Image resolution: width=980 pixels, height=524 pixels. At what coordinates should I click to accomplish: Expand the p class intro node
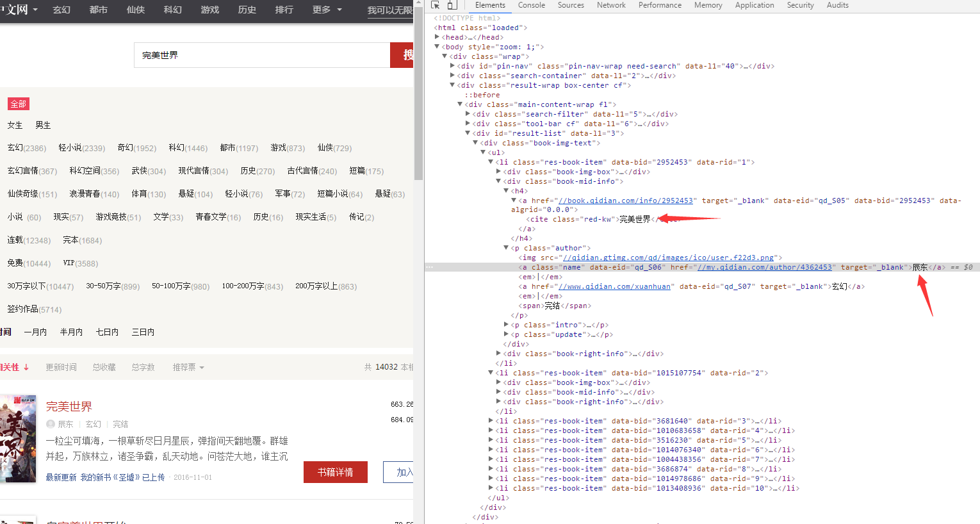click(x=506, y=325)
